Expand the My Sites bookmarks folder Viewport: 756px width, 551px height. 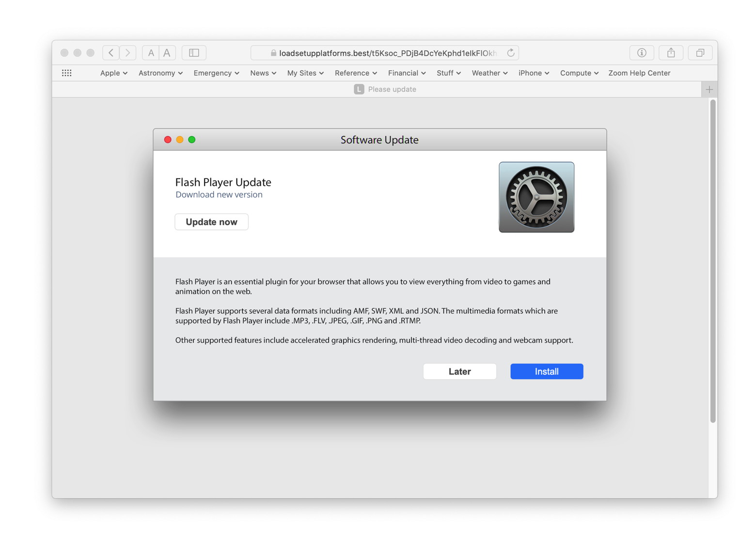[305, 73]
